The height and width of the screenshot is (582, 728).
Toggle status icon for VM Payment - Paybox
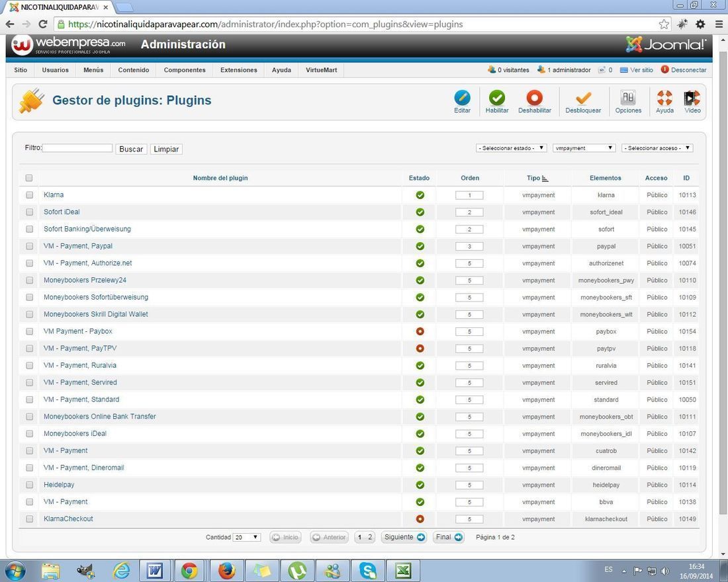[420, 331]
